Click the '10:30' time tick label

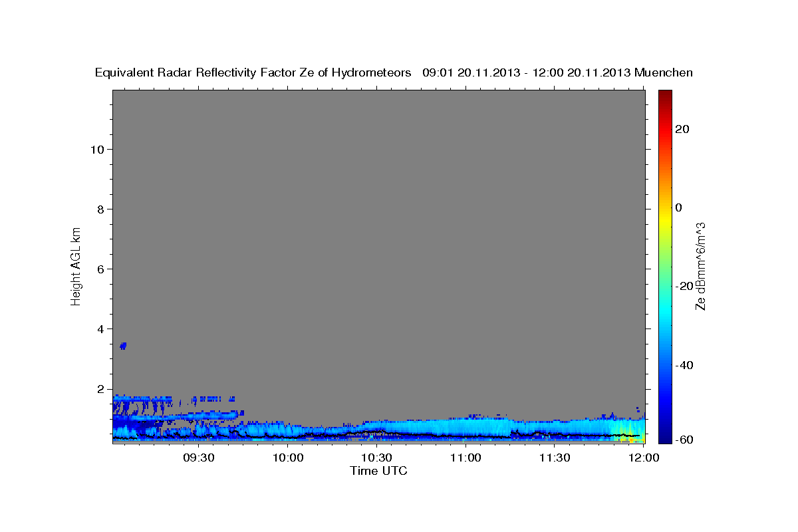376,458
